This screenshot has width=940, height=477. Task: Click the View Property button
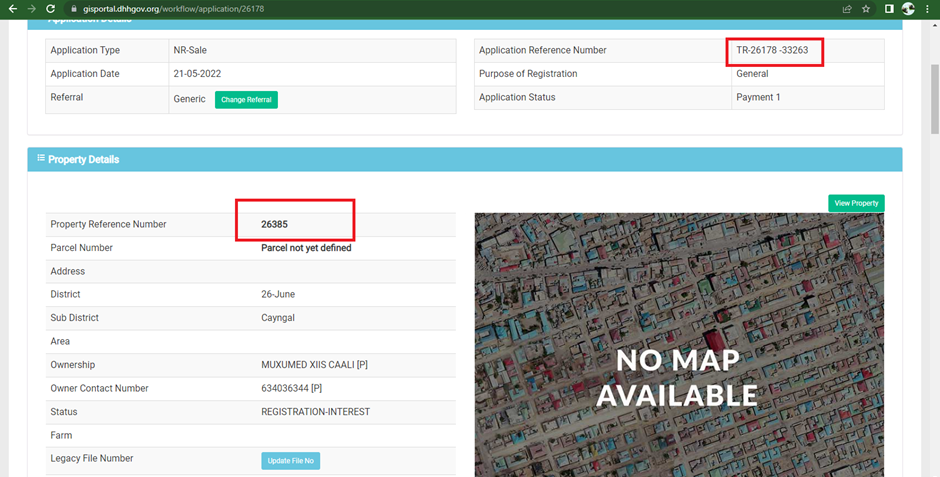[x=856, y=203]
